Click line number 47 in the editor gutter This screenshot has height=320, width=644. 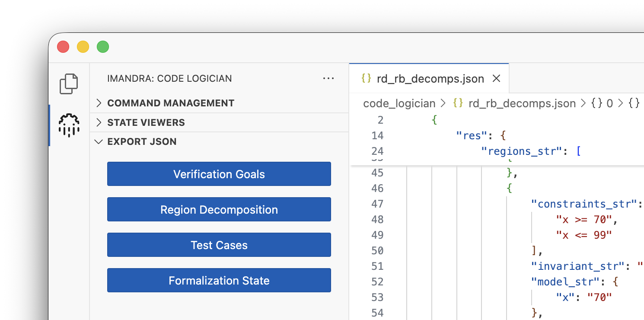(x=376, y=204)
